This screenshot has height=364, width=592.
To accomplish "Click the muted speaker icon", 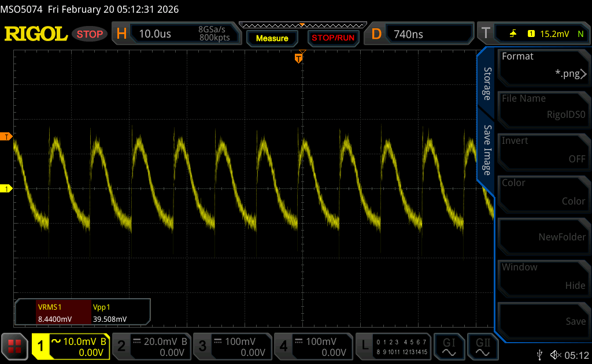I will point(556,355).
